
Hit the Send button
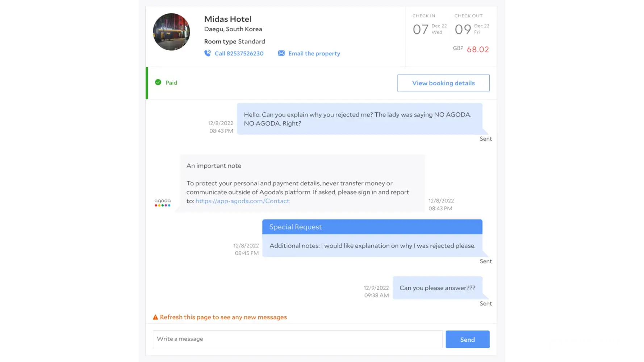coord(467,339)
